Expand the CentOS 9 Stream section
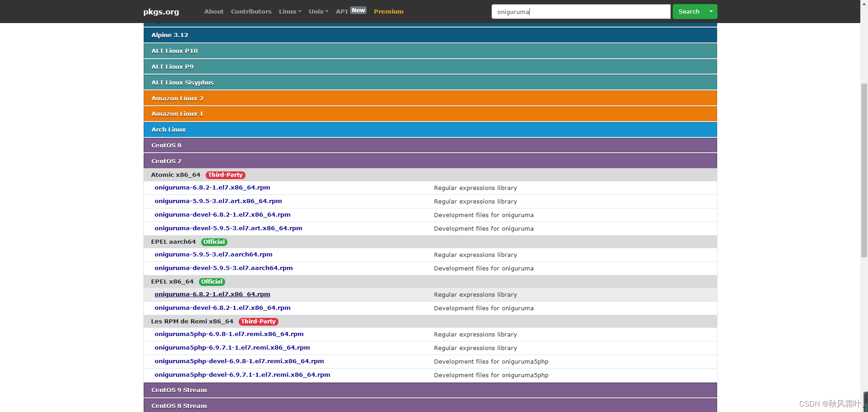 click(430, 390)
